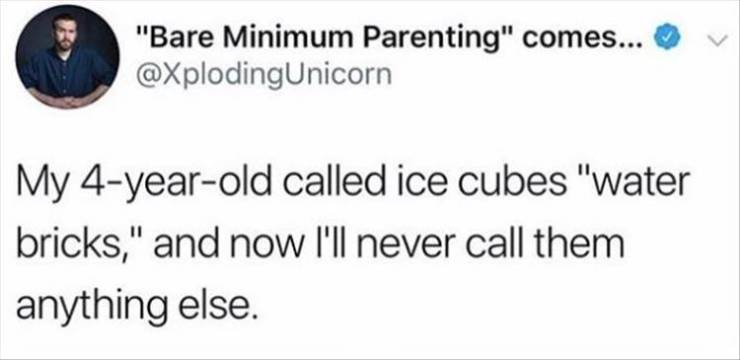Open the tweet author's profile picture

click(67, 57)
